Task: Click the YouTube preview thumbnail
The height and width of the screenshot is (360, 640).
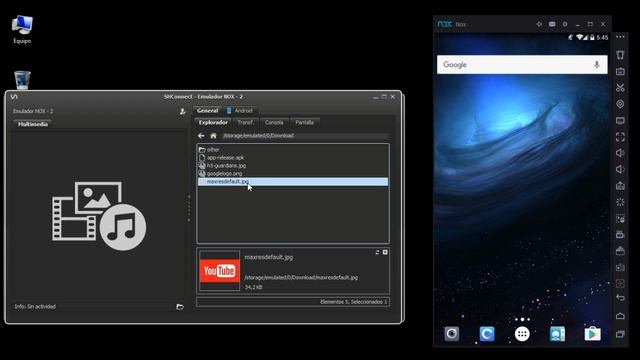Action: (220, 271)
